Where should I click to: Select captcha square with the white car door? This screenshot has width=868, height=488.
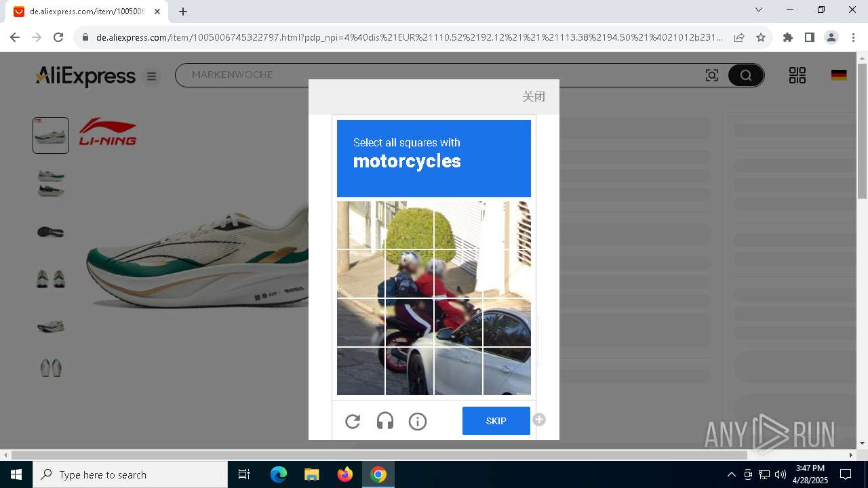507,371
